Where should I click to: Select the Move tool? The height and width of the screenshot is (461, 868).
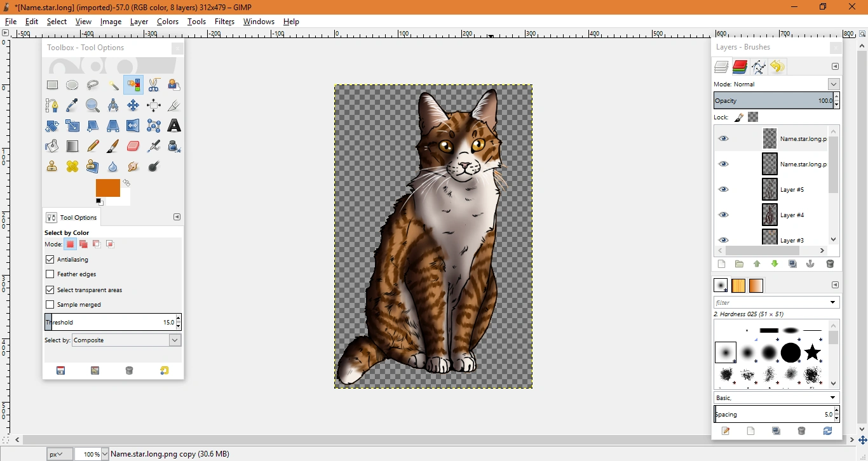[x=133, y=105]
